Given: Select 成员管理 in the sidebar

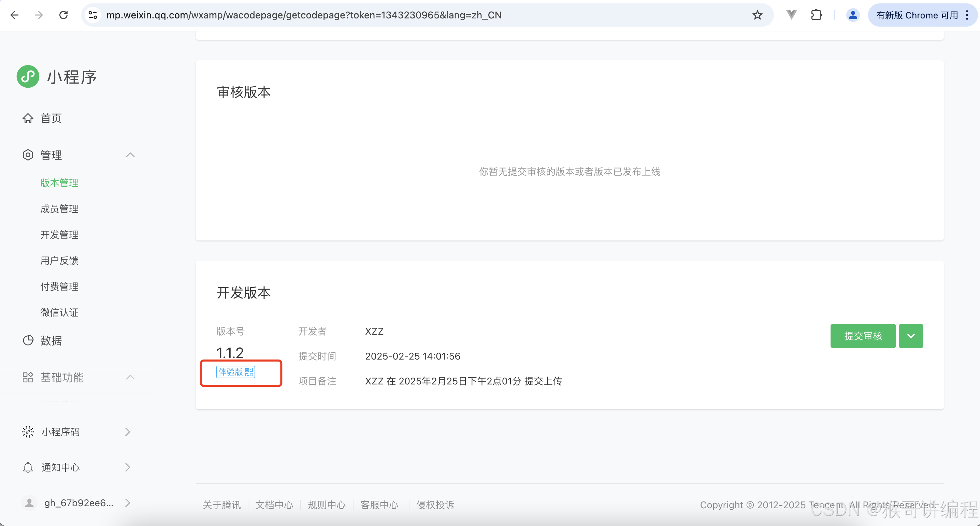Looking at the screenshot, I should coord(59,209).
